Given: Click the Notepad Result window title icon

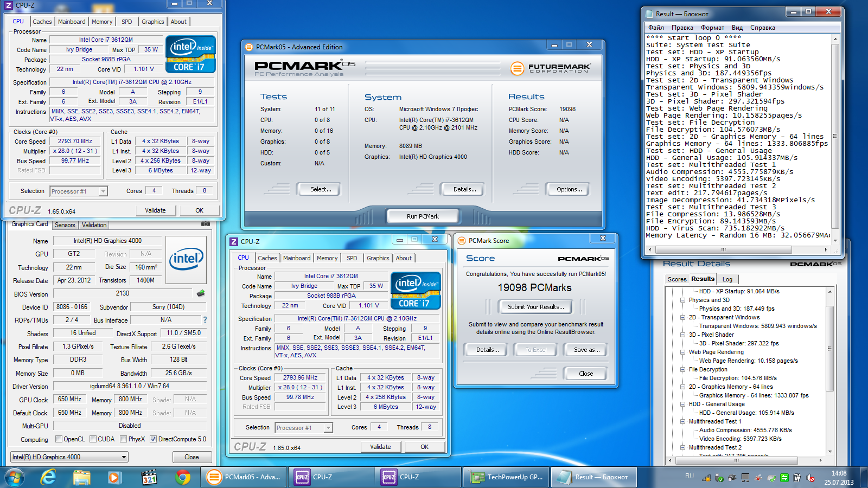Looking at the screenshot, I should (648, 14).
